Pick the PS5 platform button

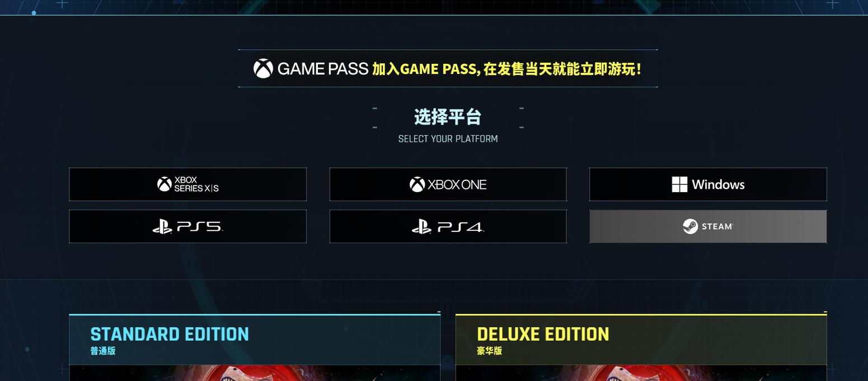click(x=187, y=226)
